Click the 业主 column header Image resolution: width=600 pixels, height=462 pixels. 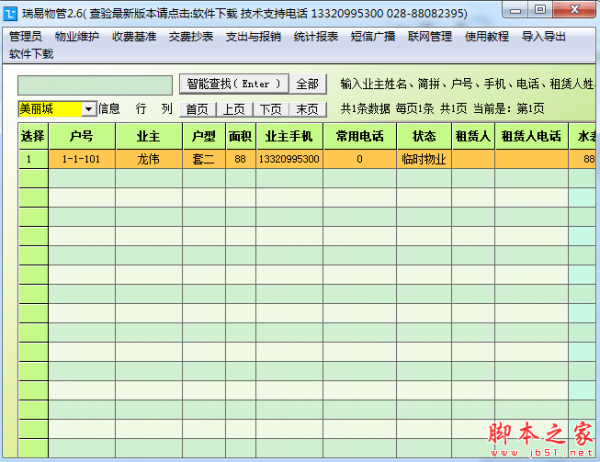(x=149, y=136)
